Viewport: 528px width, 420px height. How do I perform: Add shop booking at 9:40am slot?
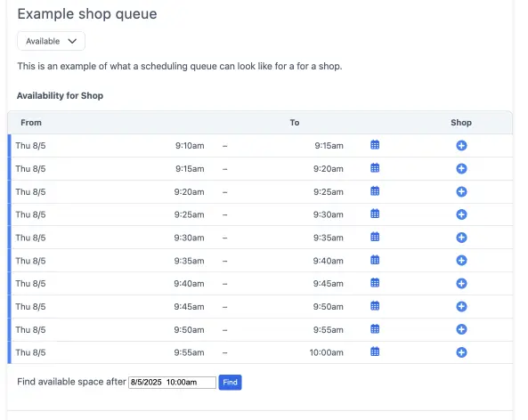click(461, 283)
